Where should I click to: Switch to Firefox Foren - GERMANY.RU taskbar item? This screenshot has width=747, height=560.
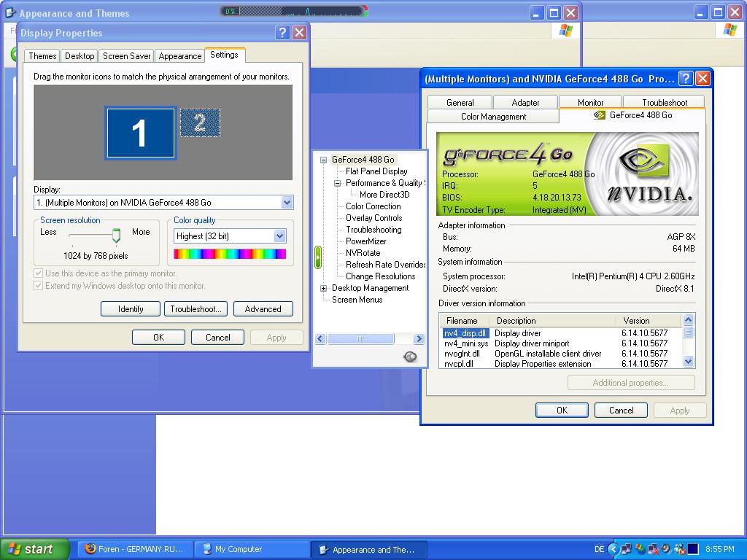click(135, 549)
